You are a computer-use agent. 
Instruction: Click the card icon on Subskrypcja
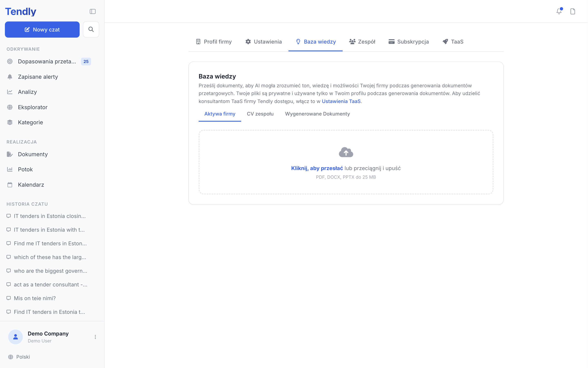391,42
